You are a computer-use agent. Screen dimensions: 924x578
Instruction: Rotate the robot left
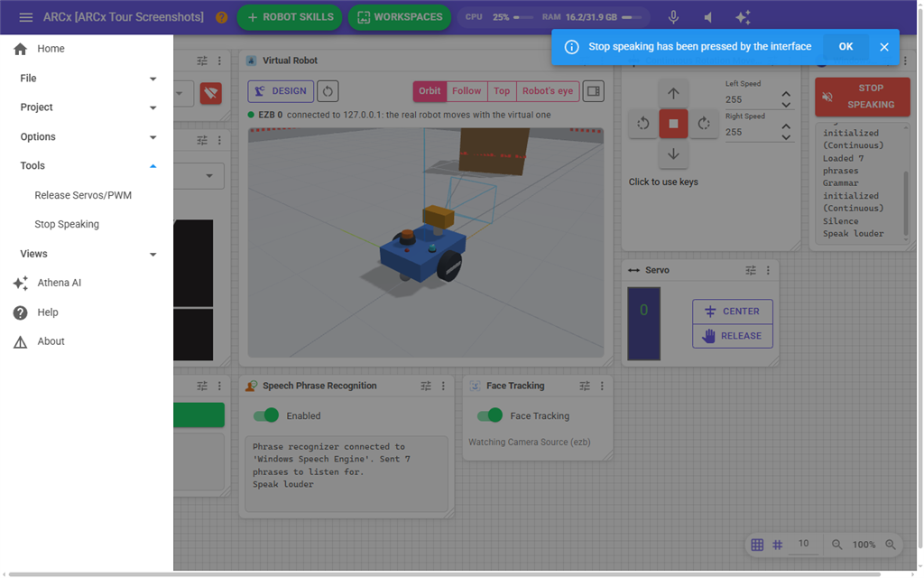coord(642,124)
